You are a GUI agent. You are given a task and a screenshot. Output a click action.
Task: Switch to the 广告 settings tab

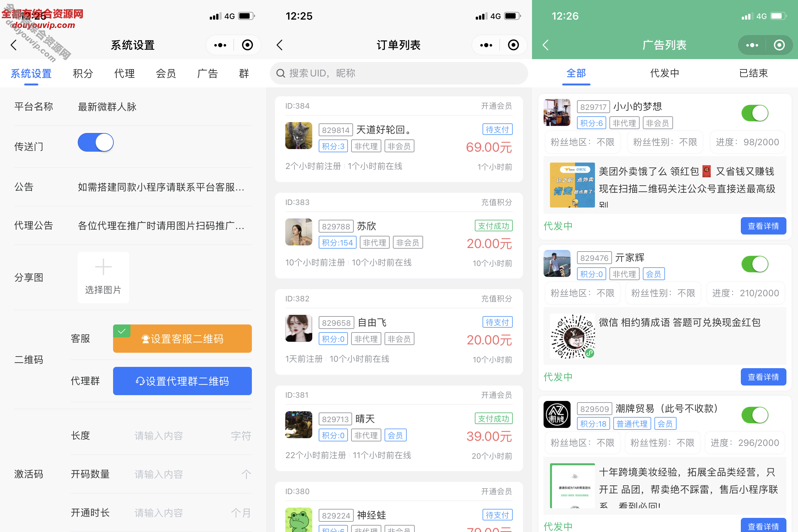pos(207,73)
